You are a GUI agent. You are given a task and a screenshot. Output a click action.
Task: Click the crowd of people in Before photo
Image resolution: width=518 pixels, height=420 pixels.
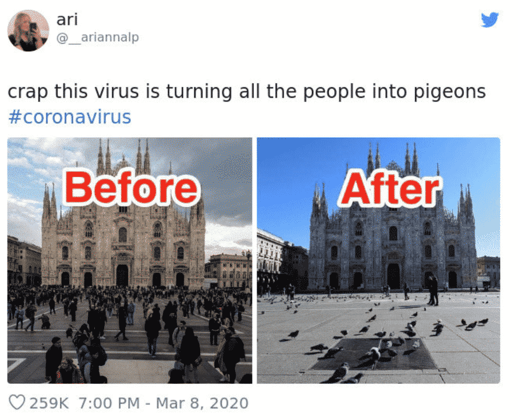129,330
